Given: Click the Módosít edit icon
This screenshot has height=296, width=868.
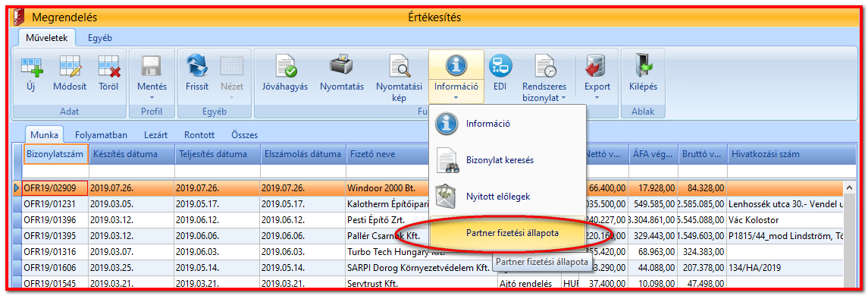Looking at the screenshot, I should click(x=70, y=66).
